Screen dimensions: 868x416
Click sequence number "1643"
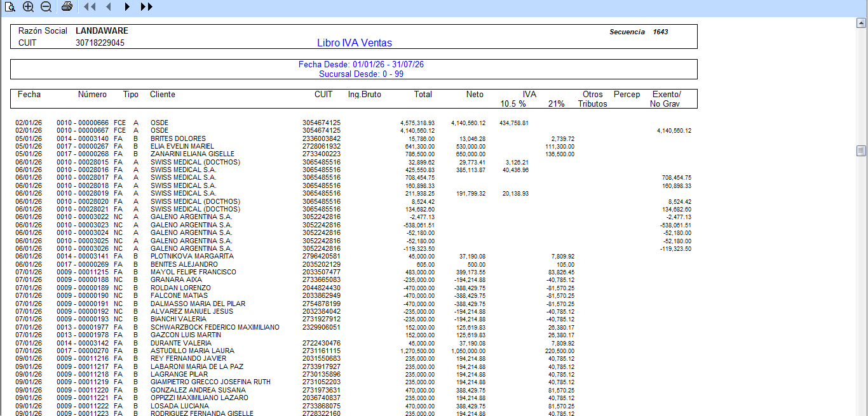click(x=660, y=32)
